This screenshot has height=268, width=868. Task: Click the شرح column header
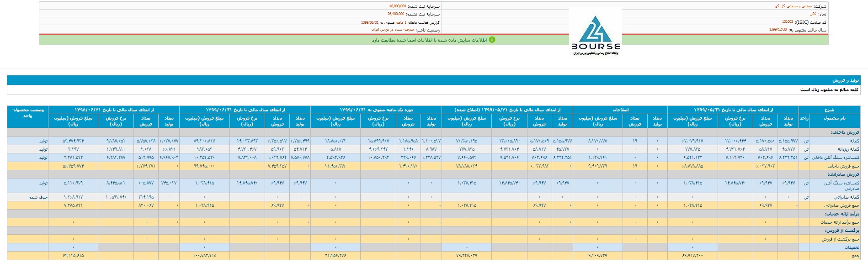[830, 110]
